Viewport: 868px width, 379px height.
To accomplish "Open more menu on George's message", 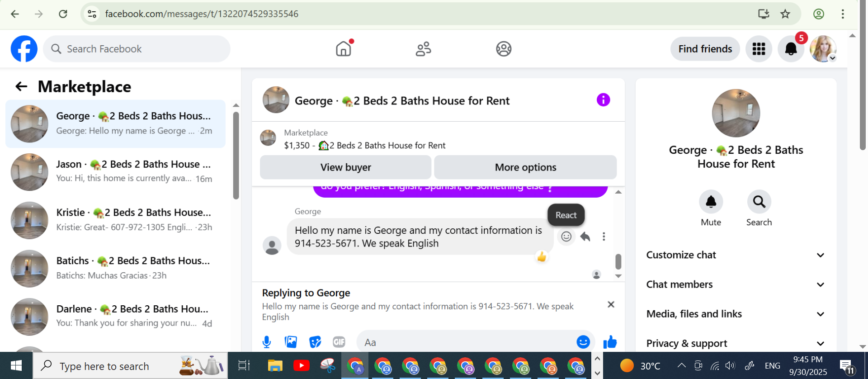I will pos(604,237).
